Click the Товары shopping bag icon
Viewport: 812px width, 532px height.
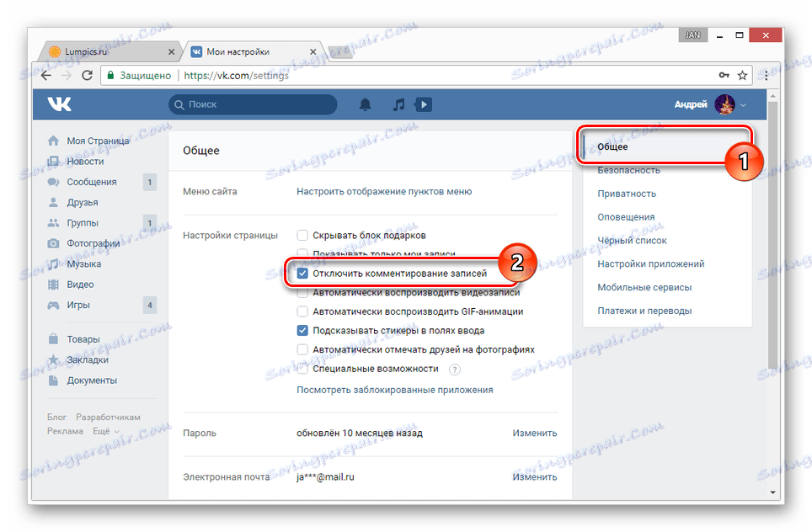point(53,339)
